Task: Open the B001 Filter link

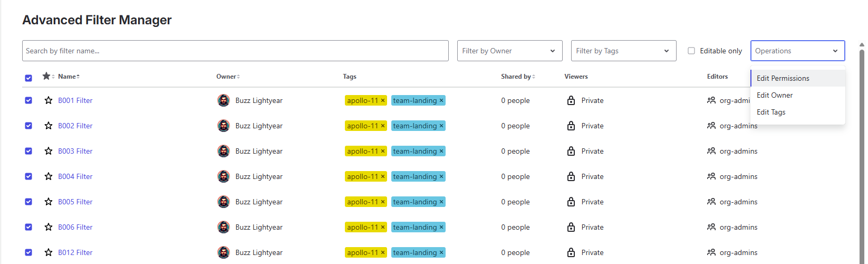Action: tap(75, 100)
